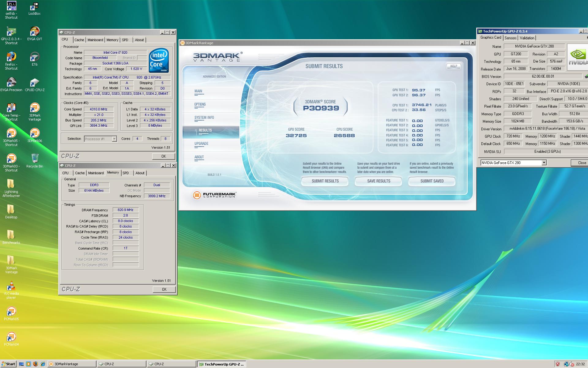The height and width of the screenshot is (368, 588).
Task: Click the NVIDIA SLI Enabled (3 GPUs) field
Action: tap(546, 151)
